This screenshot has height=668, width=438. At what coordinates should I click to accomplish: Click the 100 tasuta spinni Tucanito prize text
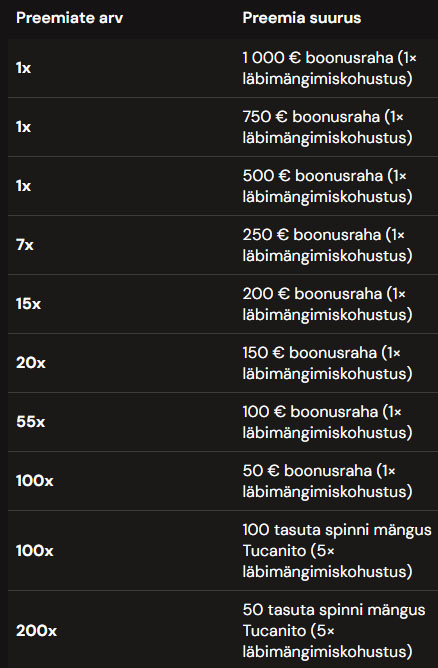(337, 550)
